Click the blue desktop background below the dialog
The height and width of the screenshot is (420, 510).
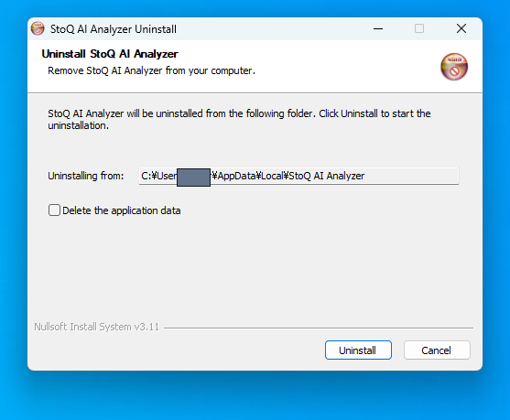(x=255, y=396)
